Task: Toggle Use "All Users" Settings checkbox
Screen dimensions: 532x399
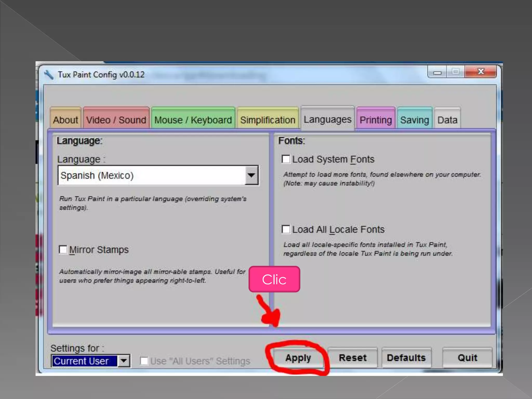Action: point(144,361)
